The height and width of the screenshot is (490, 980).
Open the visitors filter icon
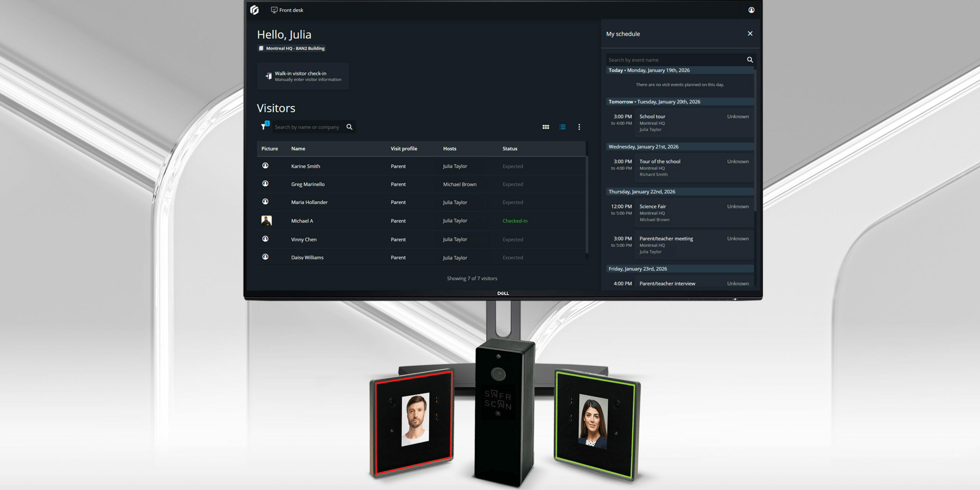(x=264, y=126)
